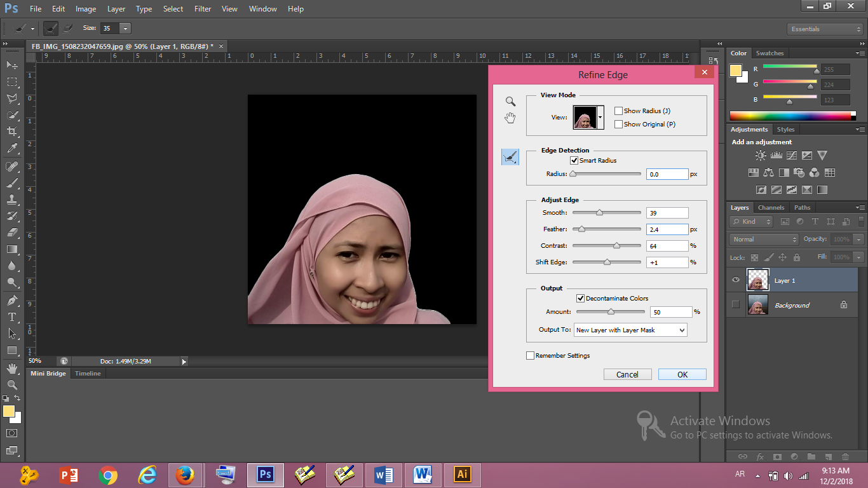Click the Add layer style fx icon

(x=761, y=456)
